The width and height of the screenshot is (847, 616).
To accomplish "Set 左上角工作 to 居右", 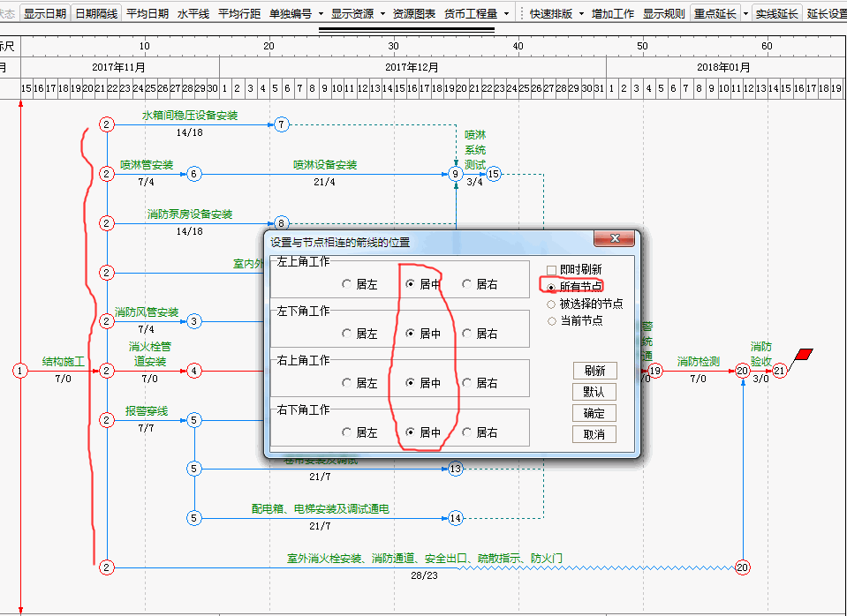I will point(466,284).
